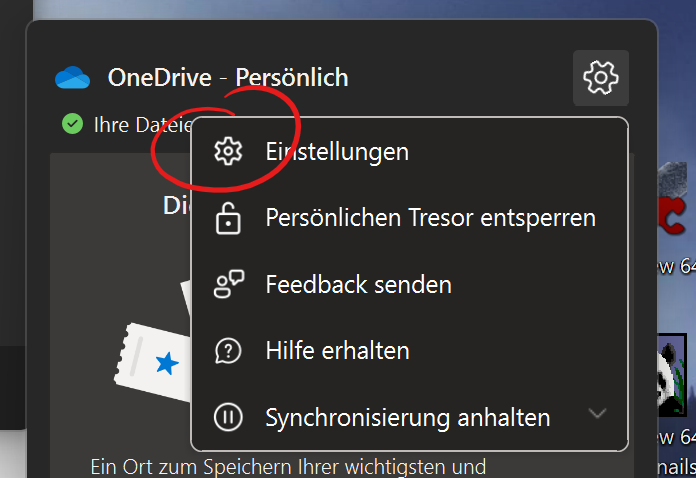The width and height of the screenshot is (696, 478).
Task: Click the open padlock Tresor icon
Action: (x=229, y=218)
